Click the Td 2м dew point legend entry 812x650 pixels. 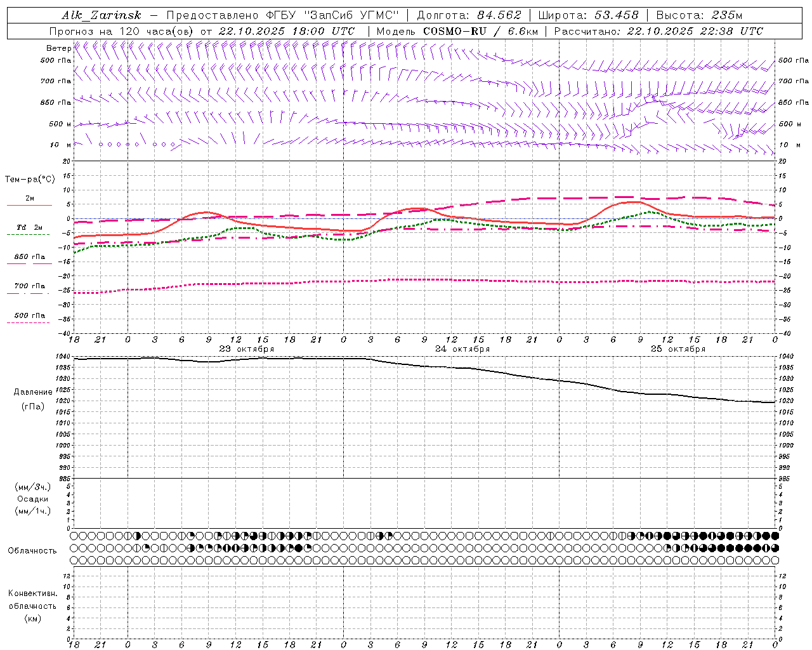tap(29, 227)
